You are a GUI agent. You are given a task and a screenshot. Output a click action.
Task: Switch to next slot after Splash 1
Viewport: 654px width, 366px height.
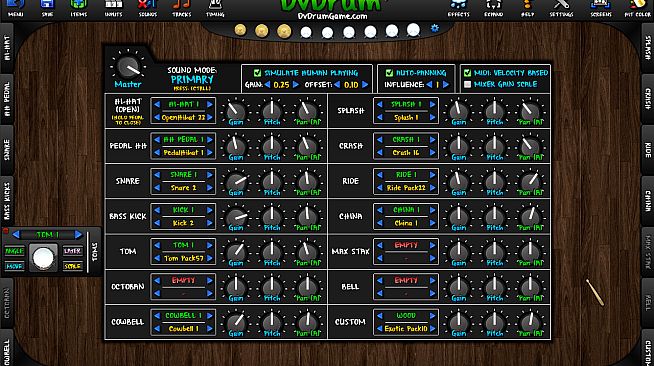tap(433, 104)
